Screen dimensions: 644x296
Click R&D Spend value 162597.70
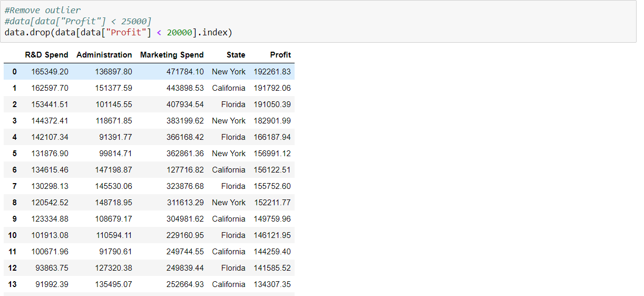pos(50,88)
